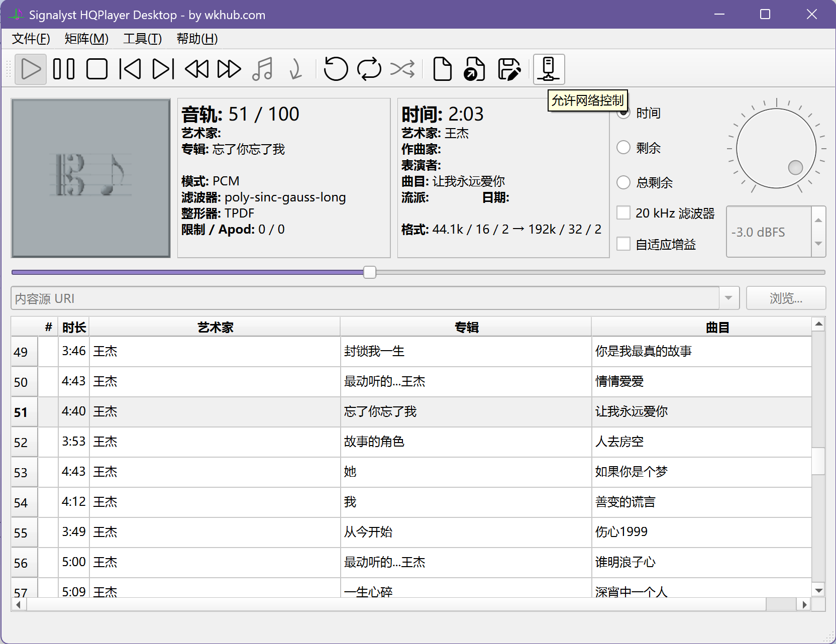Increase dBFS volume with up arrow
Screen dimensions: 836x644
tap(818, 220)
